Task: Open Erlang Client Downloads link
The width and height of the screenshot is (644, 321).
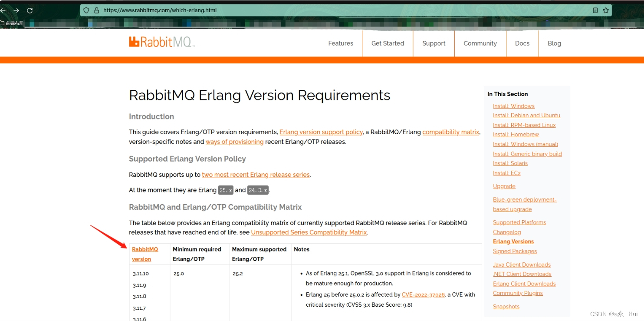Action: 524,284
